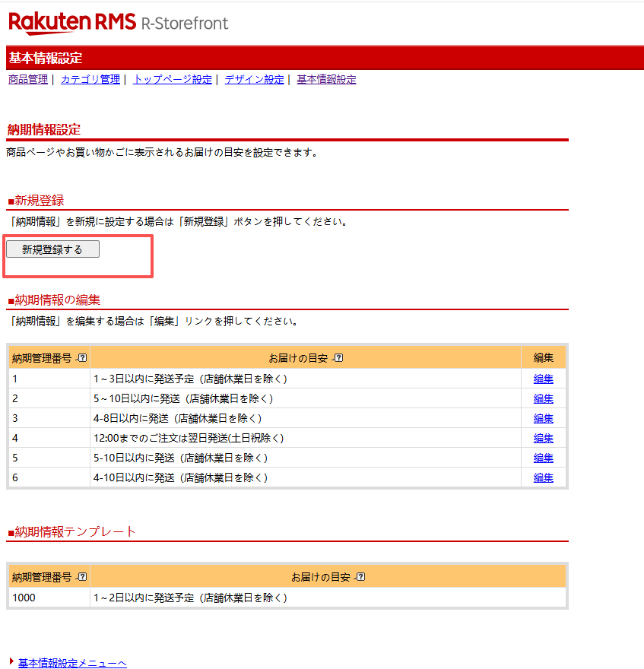Edit the 5-10日以内に発送 row number 5
The height and width of the screenshot is (669, 644).
click(x=544, y=458)
